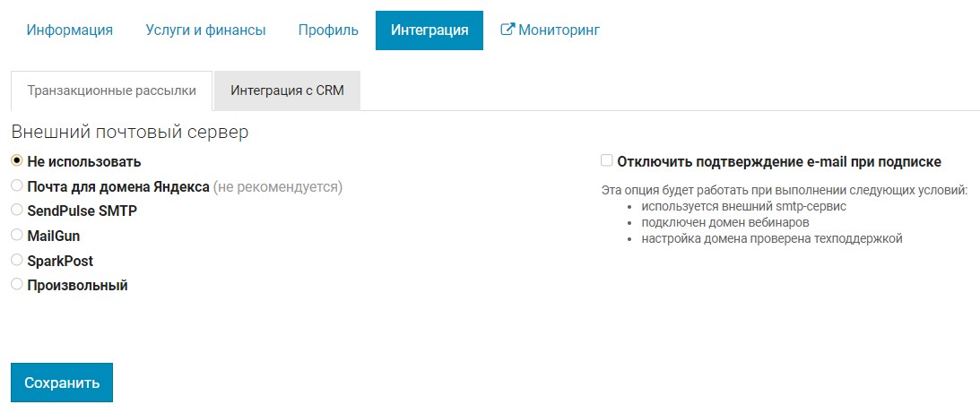Go to the Профиль tab
The width and height of the screenshot is (980, 413).
click(328, 30)
